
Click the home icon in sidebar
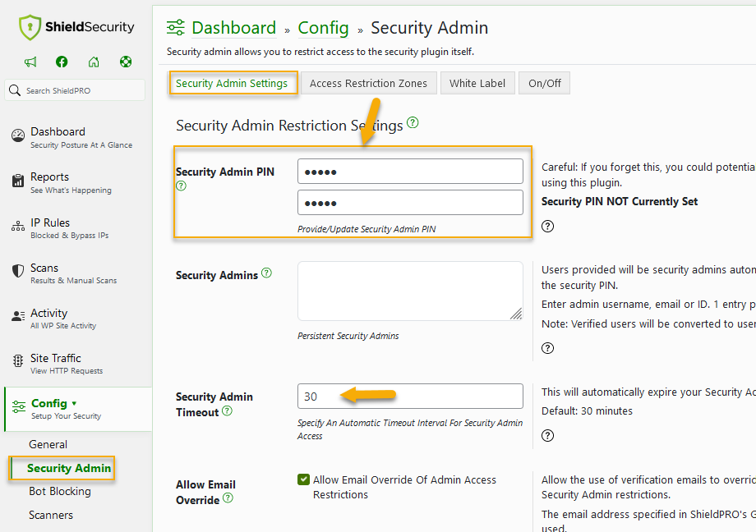(94, 62)
